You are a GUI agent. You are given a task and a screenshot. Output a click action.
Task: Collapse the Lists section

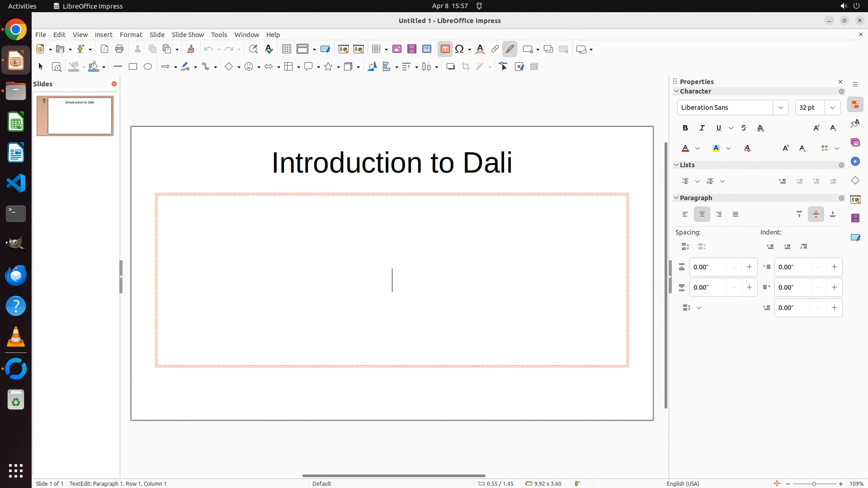click(677, 165)
